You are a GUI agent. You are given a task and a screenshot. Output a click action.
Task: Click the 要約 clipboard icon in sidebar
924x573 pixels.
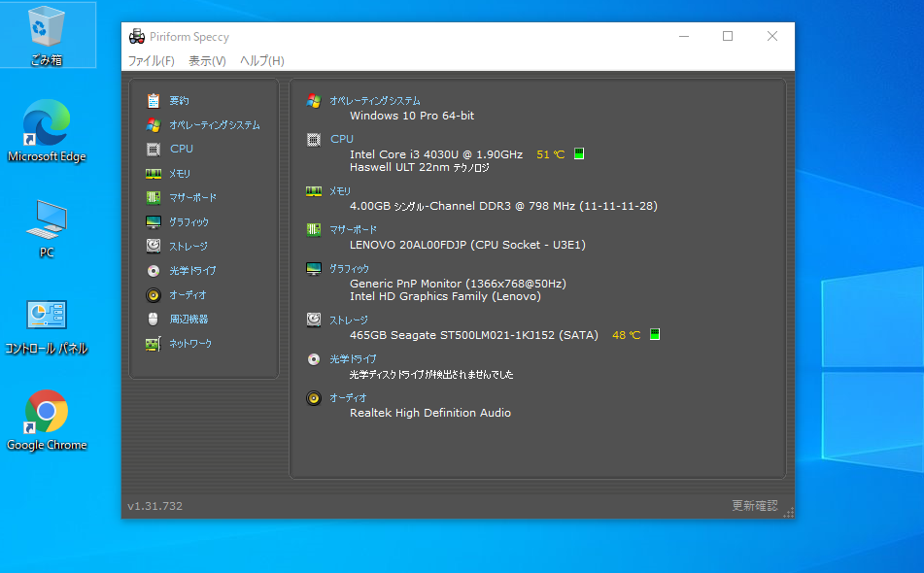[x=154, y=101]
